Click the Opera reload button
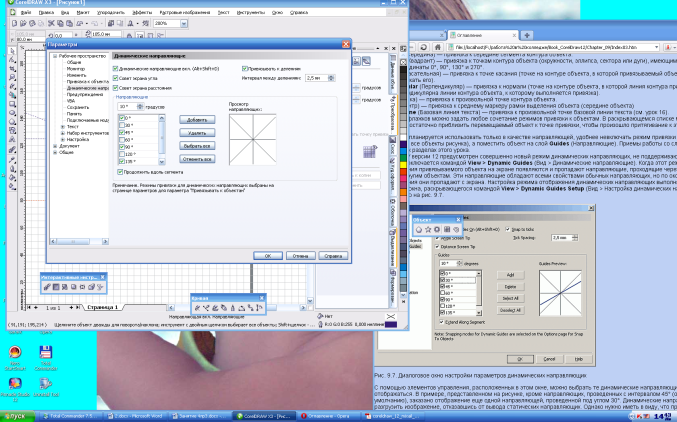Screen dimensions: 677x422 [424, 47]
